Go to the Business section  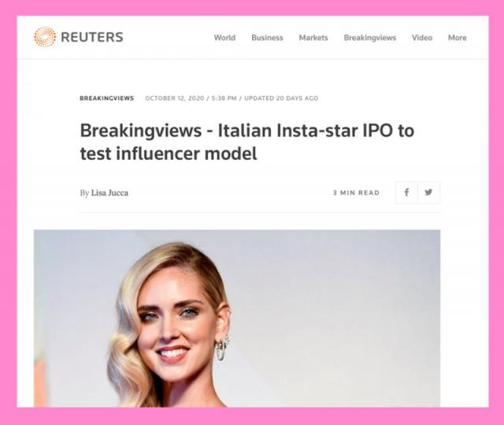point(267,38)
